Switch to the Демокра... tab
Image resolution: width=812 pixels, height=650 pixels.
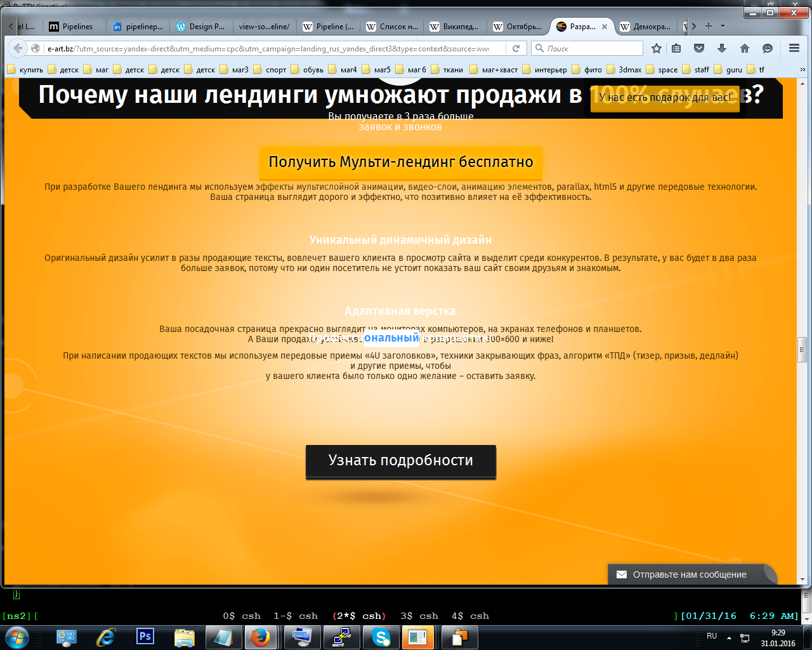tap(645, 27)
